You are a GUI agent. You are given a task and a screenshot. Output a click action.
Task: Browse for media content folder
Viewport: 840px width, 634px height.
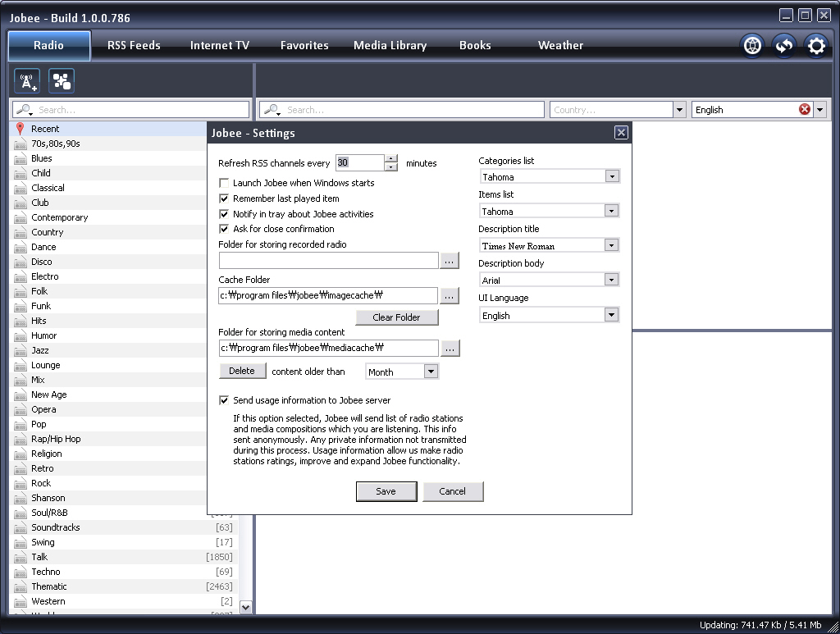[450, 348]
